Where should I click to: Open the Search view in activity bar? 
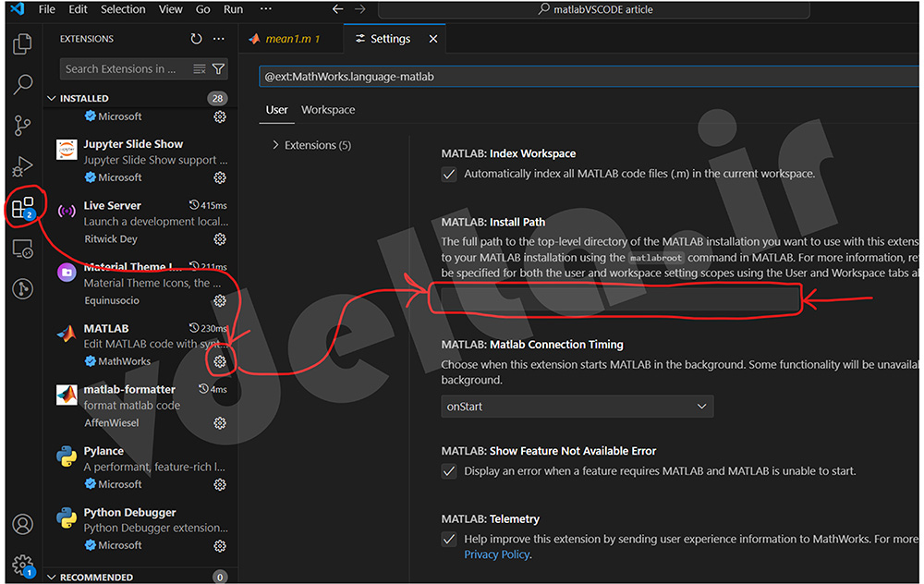[x=22, y=84]
